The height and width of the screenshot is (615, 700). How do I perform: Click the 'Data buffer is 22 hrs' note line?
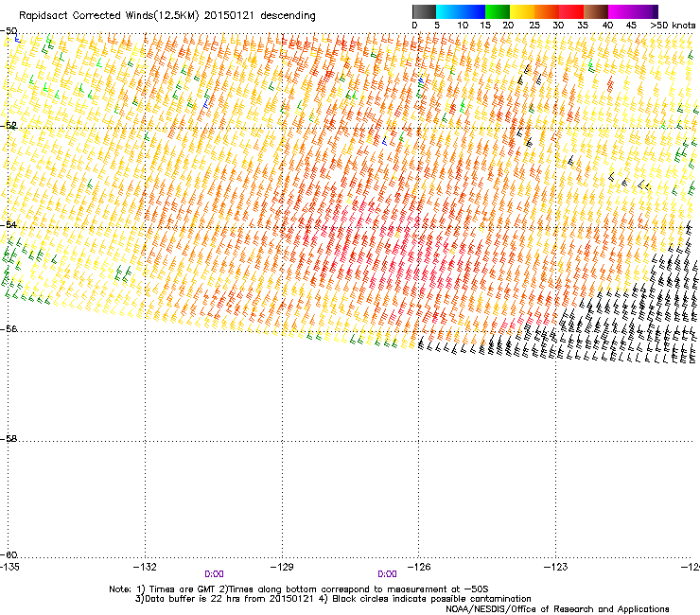(333, 599)
